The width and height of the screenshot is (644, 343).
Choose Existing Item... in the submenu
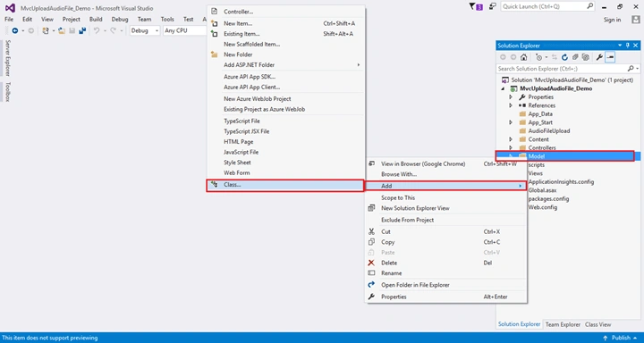click(286, 34)
